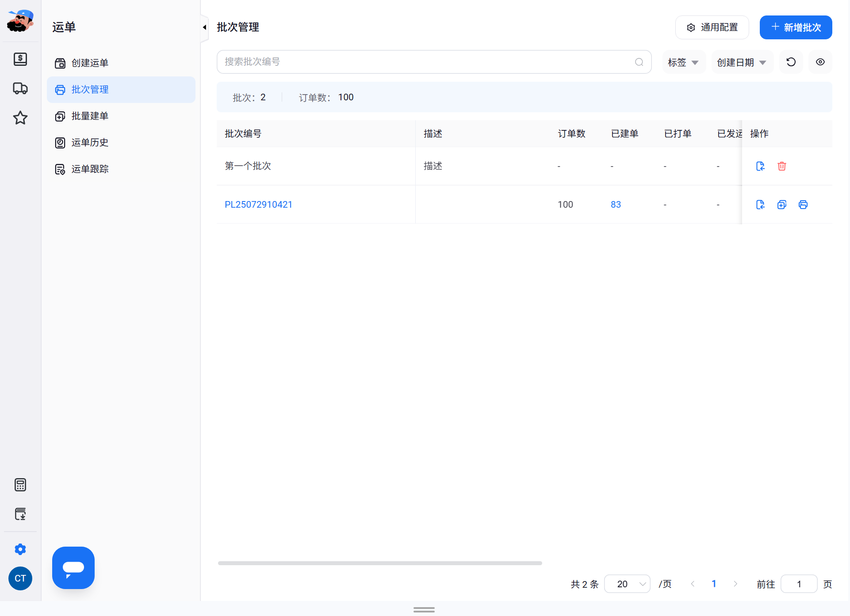Screen dimensions: 850x616
Task: Select page 1 in pagination
Action: click(714, 584)
